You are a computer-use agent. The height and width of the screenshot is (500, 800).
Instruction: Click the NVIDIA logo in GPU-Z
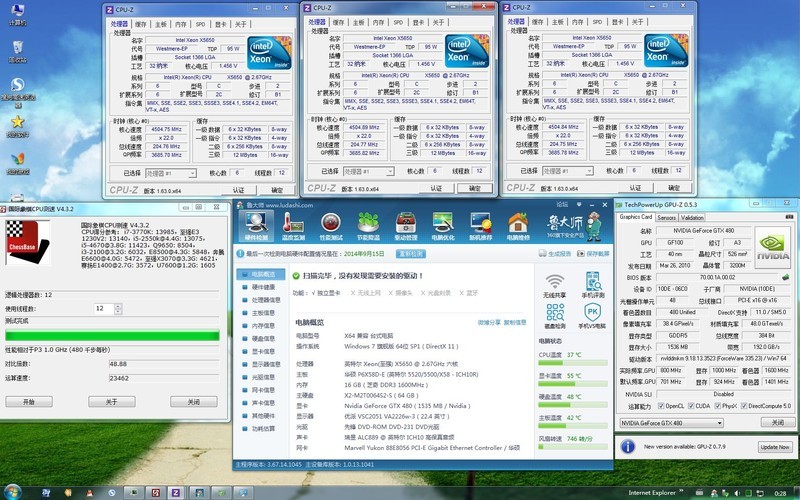pyautogui.click(x=772, y=246)
